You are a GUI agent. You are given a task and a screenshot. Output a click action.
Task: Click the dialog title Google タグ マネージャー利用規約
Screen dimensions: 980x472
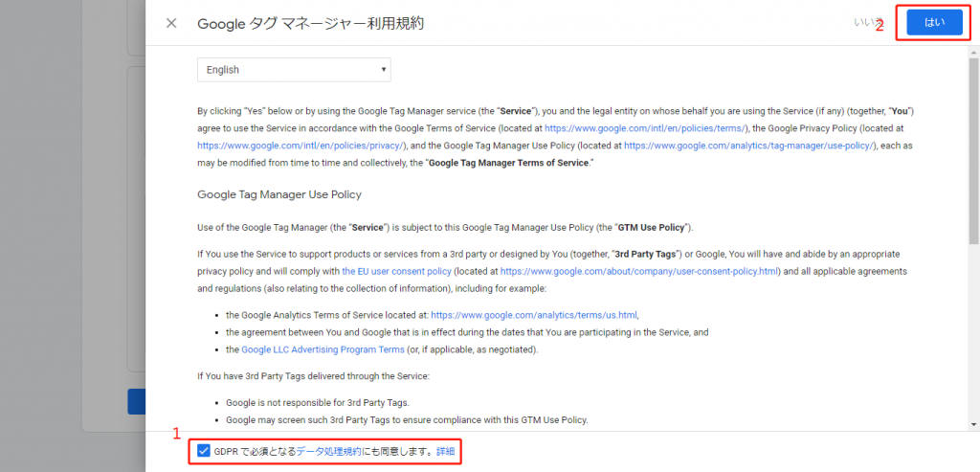tap(311, 24)
